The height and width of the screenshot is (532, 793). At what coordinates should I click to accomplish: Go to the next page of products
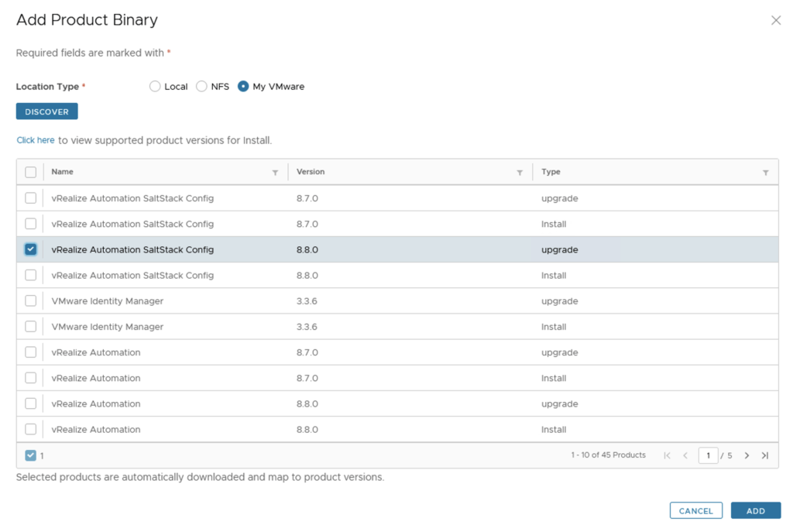tap(747, 455)
